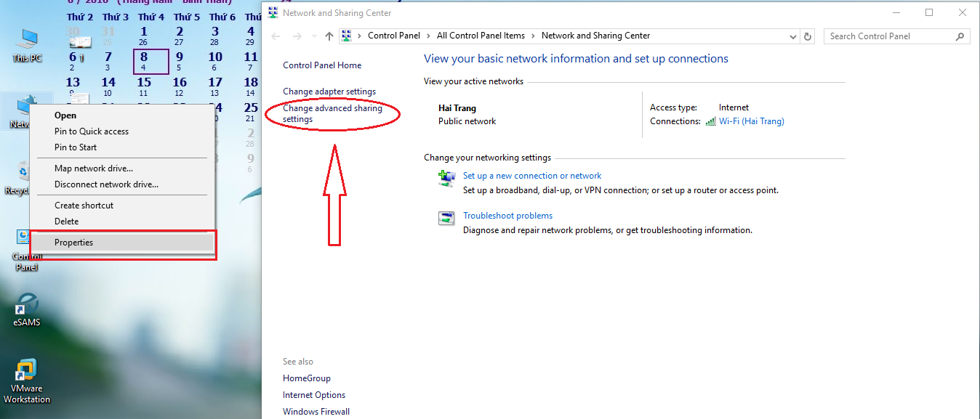Screen dimensions: 980x419
Task: Expand the chevron after All Control Panel Items
Action: point(533,36)
